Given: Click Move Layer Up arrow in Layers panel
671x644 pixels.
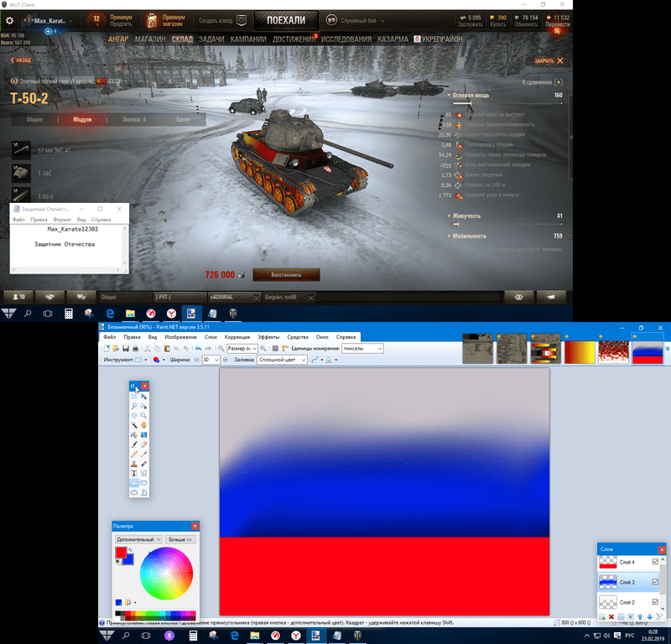Looking at the screenshot, I should coord(640,616).
